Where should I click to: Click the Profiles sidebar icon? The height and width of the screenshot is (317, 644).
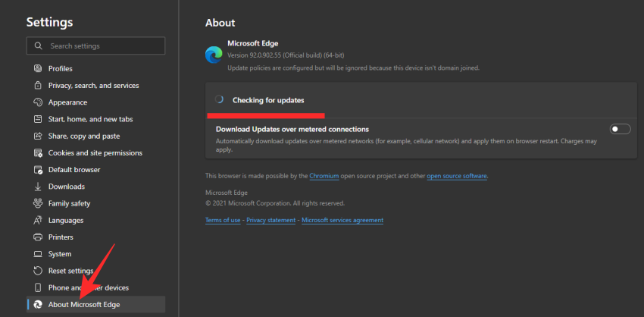(38, 69)
